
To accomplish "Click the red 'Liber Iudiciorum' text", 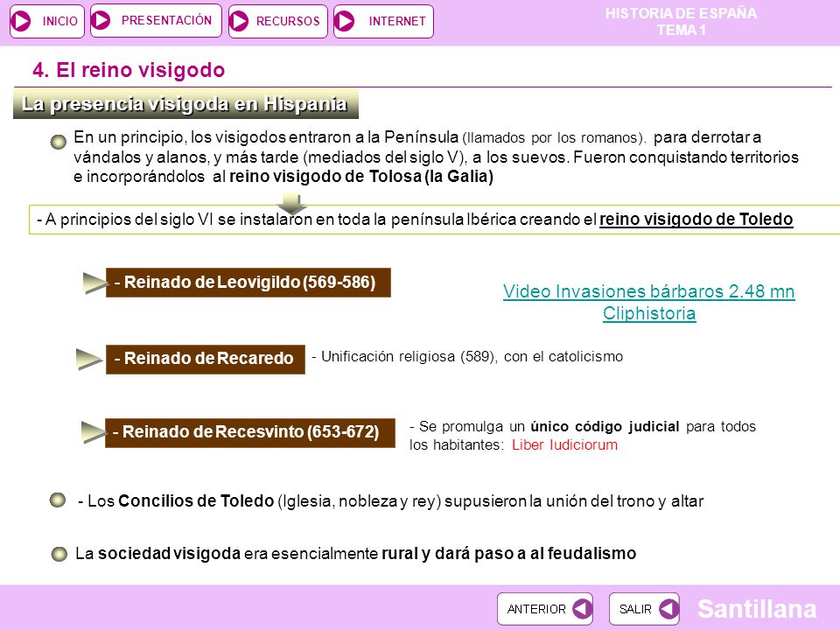I will coord(564,444).
